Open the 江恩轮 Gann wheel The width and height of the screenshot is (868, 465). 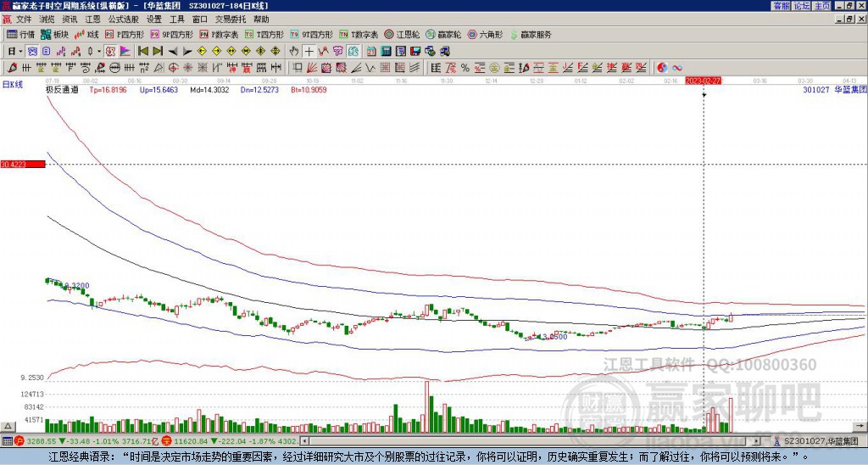tap(402, 34)
